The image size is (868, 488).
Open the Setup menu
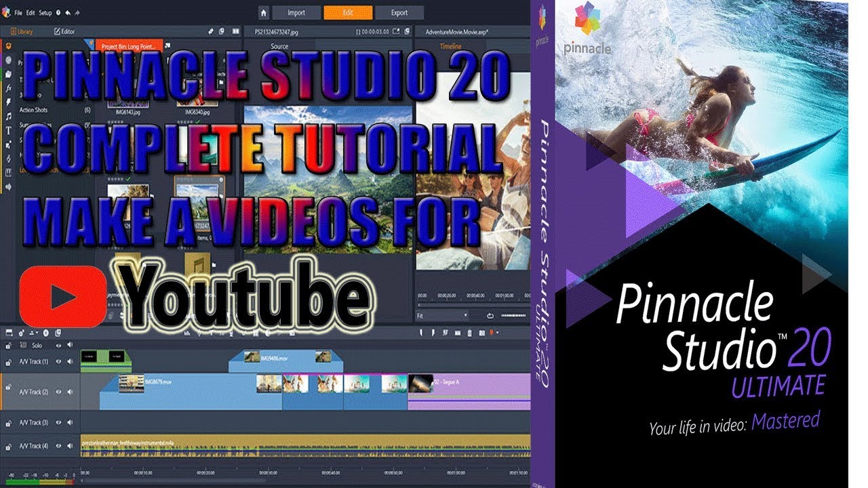click(x=45, y=13)
